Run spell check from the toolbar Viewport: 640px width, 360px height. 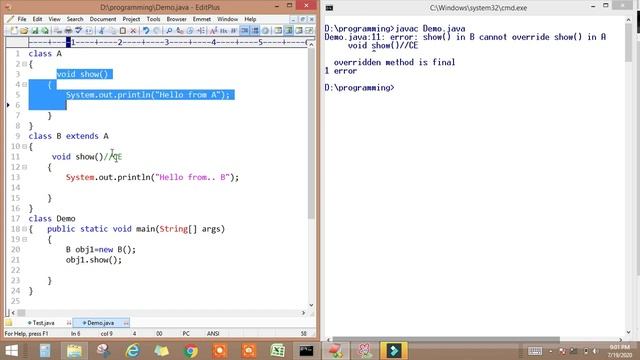[78, 31]
